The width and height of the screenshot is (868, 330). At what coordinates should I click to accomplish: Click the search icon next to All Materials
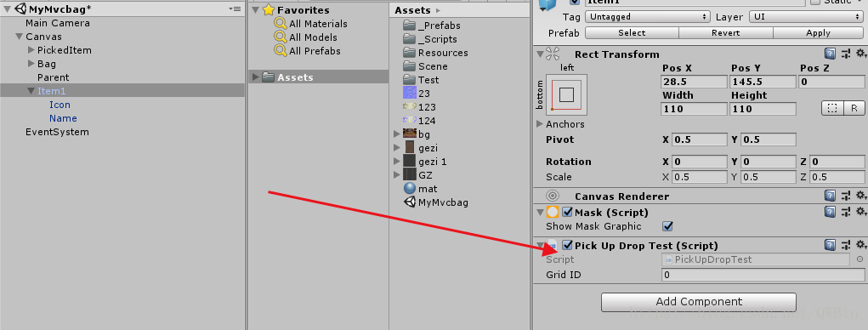tap(281, 24)
